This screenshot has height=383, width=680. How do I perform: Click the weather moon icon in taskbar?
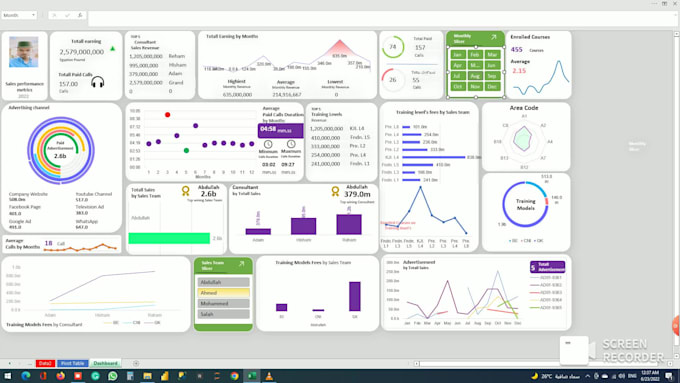pyautogui.click(x=535, y=376)
